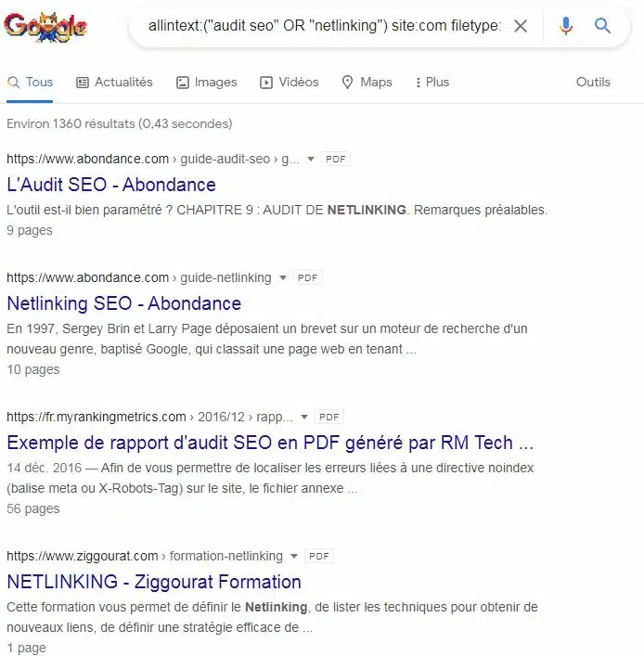Open the L'Audit SEO - Abondance result
This screenshot has height=656, width=644.
(111, 185)
